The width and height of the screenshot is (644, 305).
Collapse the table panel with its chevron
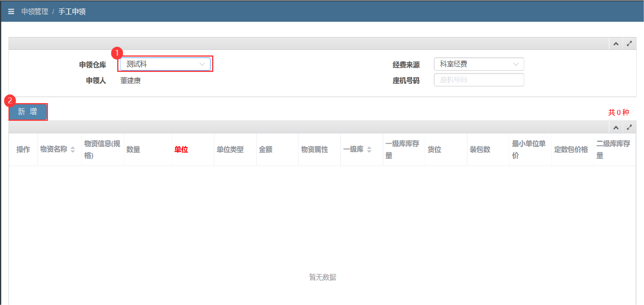[x=616, y=128]
